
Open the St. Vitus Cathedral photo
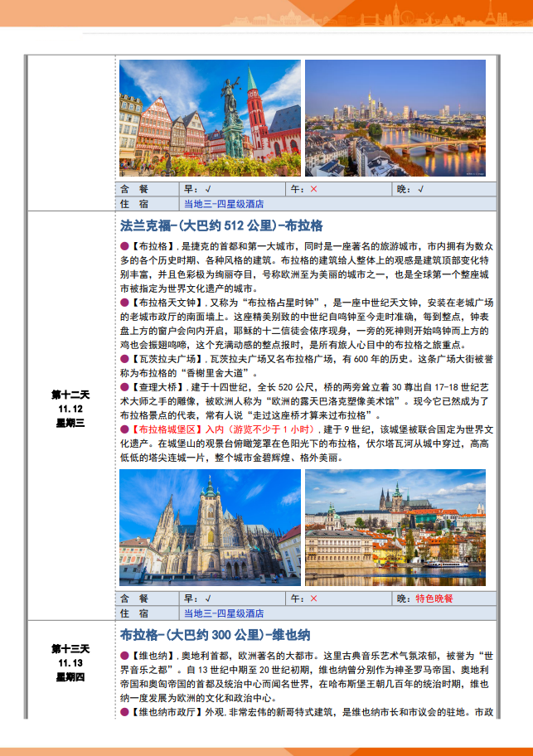[210, 527]
